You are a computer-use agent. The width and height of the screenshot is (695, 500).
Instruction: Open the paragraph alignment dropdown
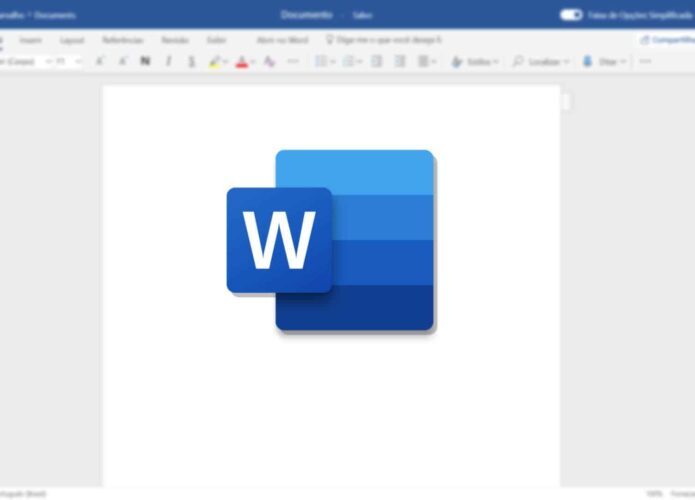tap(427, 61)
